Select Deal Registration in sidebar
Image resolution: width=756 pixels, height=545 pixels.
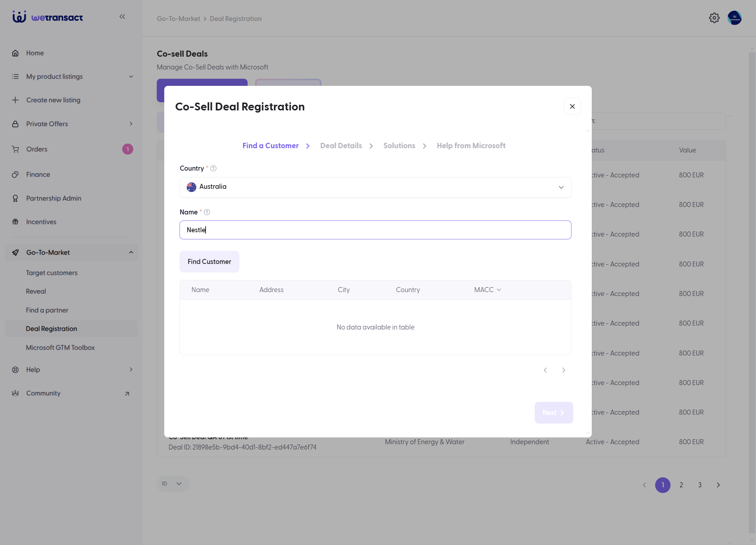pos(71,329)
